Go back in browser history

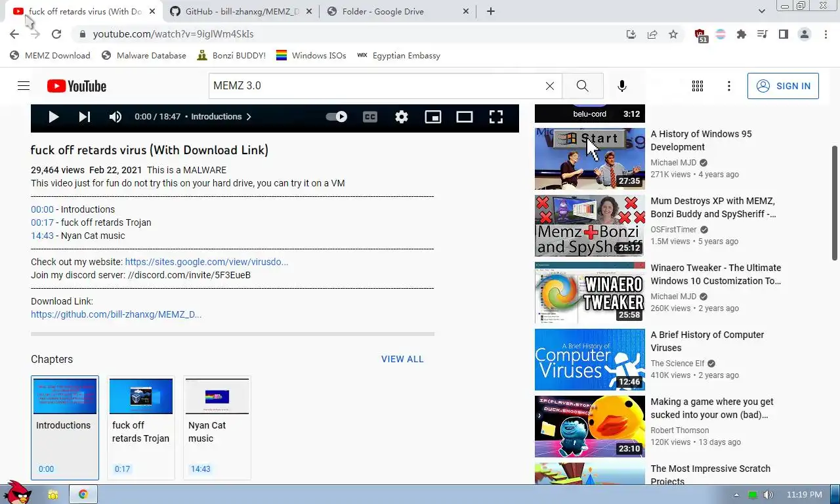coord(14,34)
